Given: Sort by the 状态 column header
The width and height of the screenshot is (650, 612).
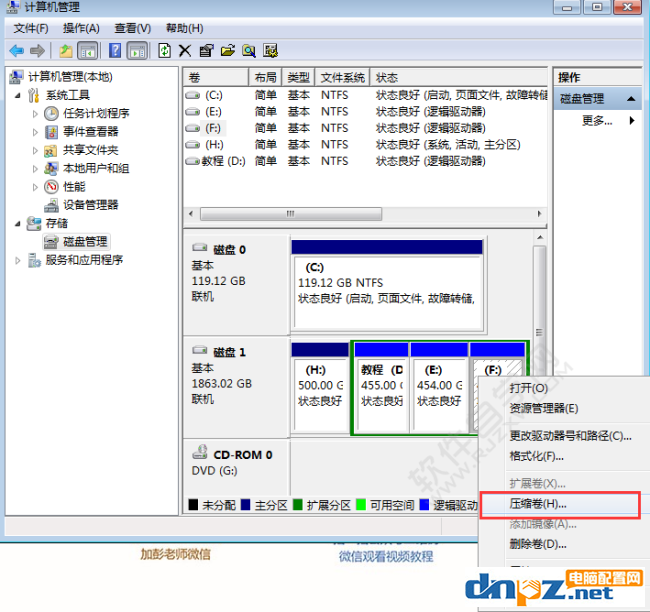Looking at the screenshot, I should 459,78.
